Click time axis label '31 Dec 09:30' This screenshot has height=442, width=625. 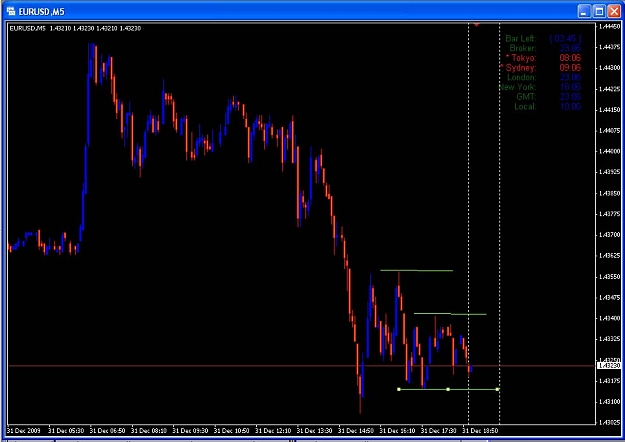click(x=191, y=431)
